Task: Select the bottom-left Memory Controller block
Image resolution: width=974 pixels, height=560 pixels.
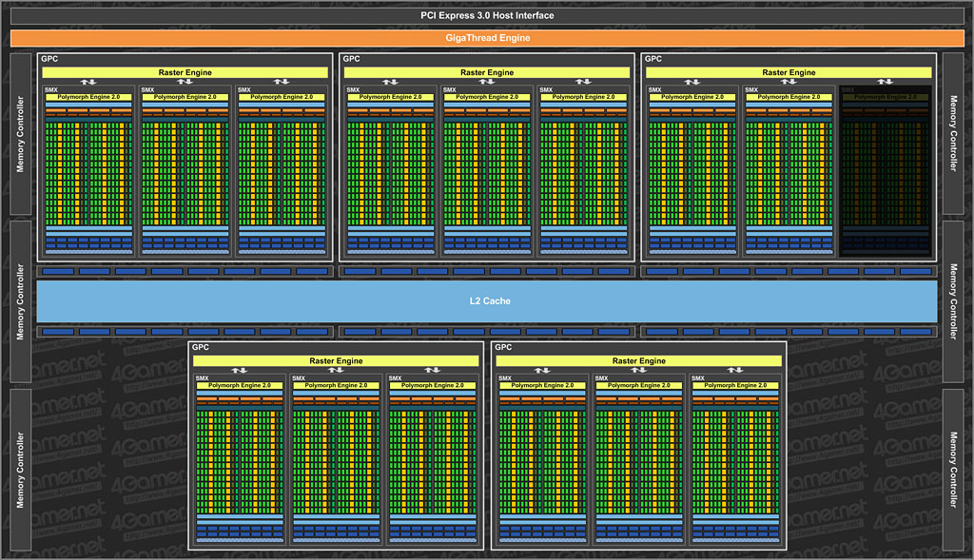Action: 20,469
